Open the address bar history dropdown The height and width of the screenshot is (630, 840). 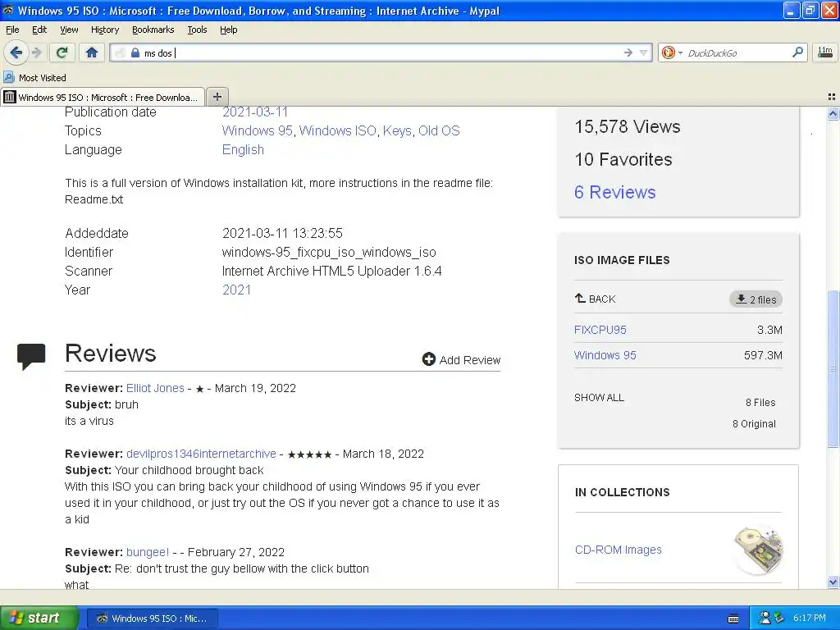[x=644, y=52]
